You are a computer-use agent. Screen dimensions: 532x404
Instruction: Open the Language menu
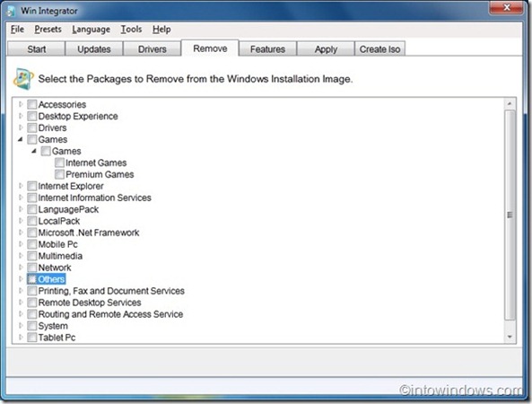click(91, 30)
